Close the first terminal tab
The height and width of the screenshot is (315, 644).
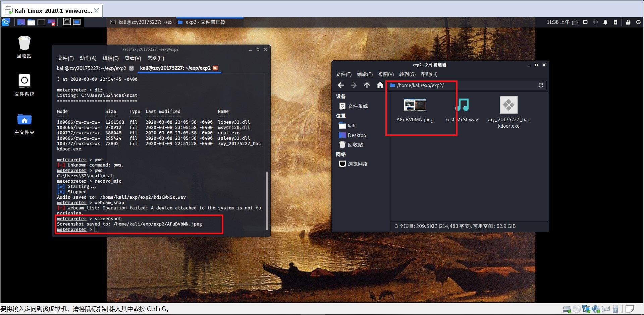(131, 68)
